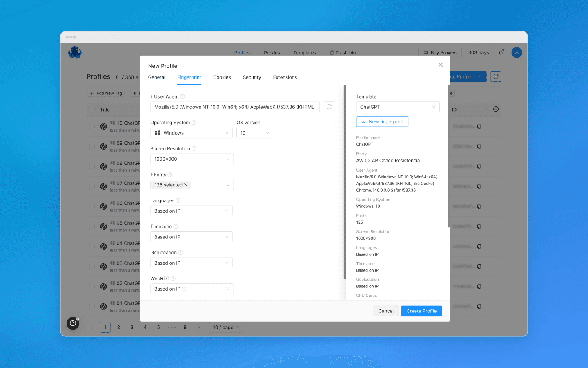The image size is (588, 368).
Task: Open User Agent help tooltip icon
Action: 183,97
